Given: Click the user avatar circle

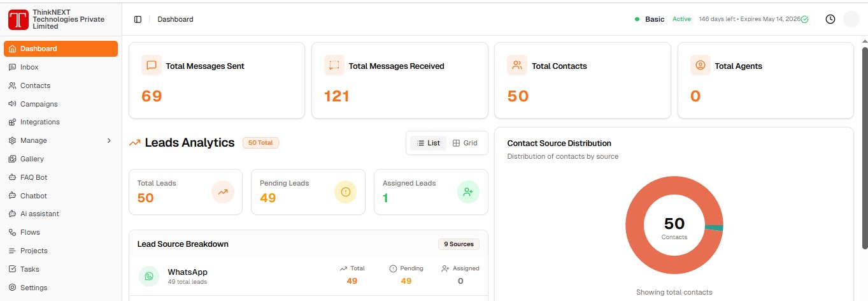Looking at the screenshot, I should pos(851,19).
